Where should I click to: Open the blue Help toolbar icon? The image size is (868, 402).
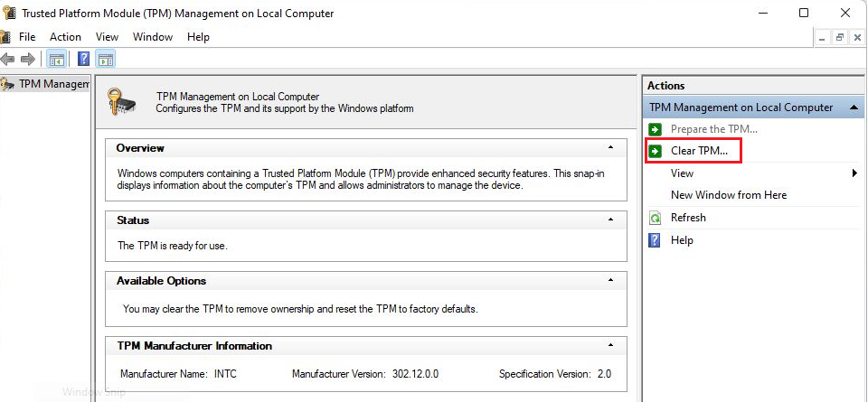(83, 59)
